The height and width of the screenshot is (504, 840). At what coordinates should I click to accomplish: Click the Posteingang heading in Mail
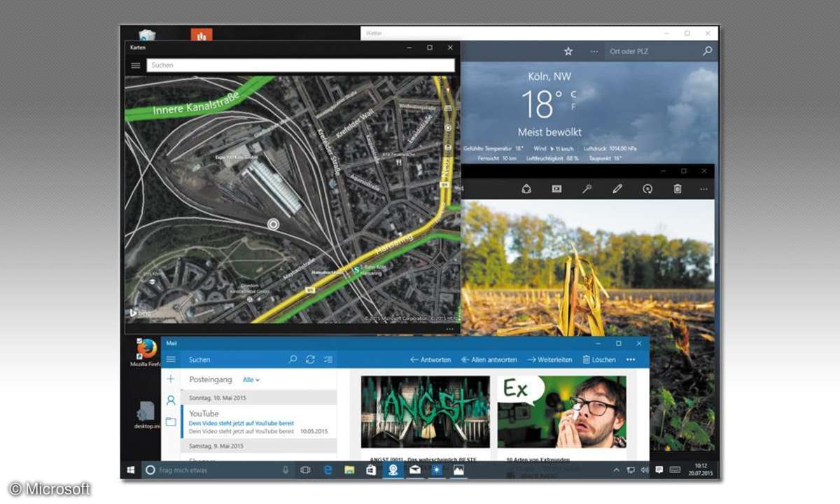pos(211,379)
